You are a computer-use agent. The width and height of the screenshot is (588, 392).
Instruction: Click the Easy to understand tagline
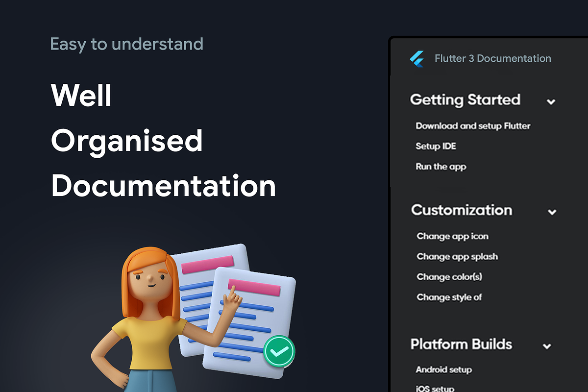[127, 44]
